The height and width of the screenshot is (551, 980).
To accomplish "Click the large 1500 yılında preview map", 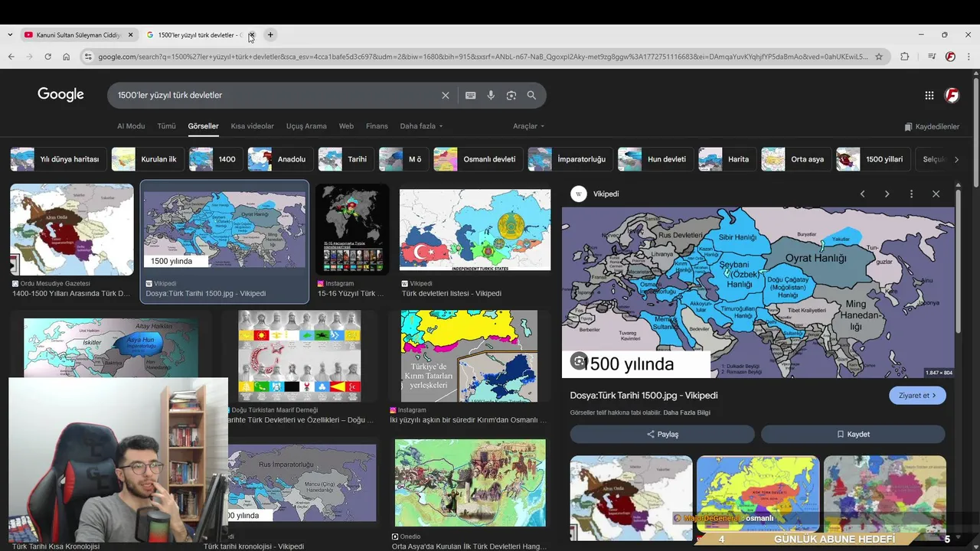I will tap(758, 292).
